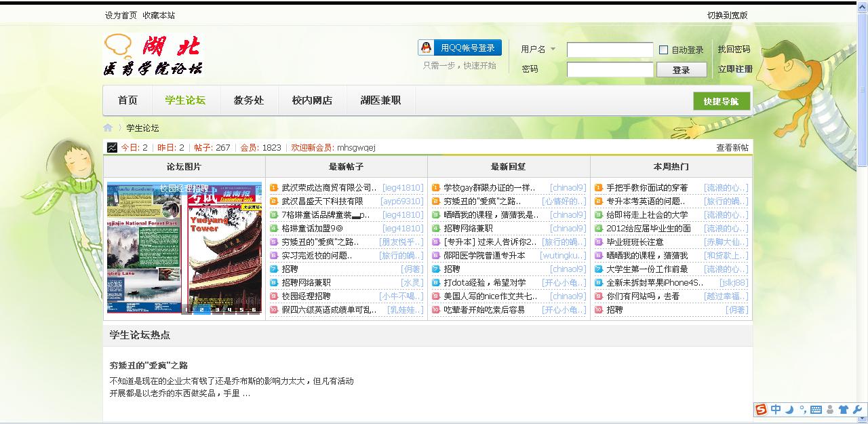Click the statistics chart icon beside 今日
868x424 pixels.
110,147
